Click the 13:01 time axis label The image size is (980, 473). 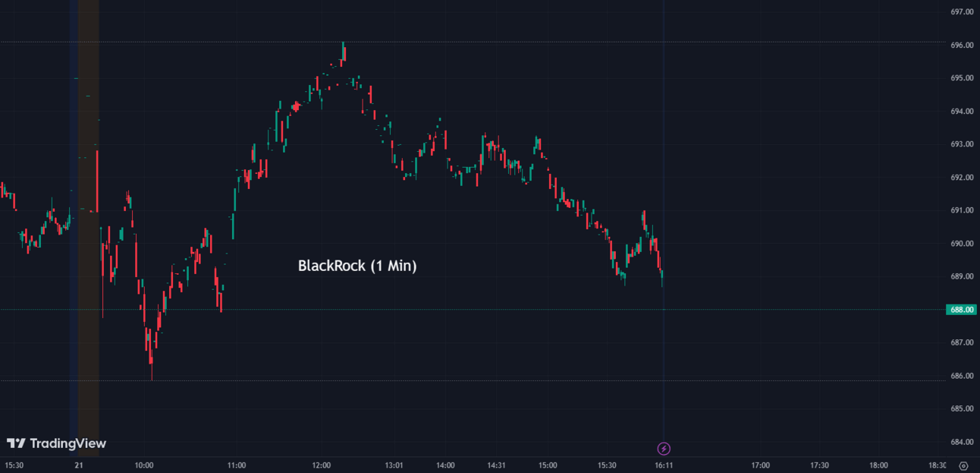394,465
